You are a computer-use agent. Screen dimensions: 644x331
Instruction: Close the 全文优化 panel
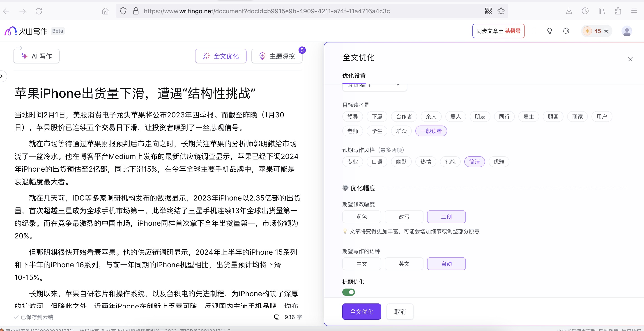[x=630, y=59]
